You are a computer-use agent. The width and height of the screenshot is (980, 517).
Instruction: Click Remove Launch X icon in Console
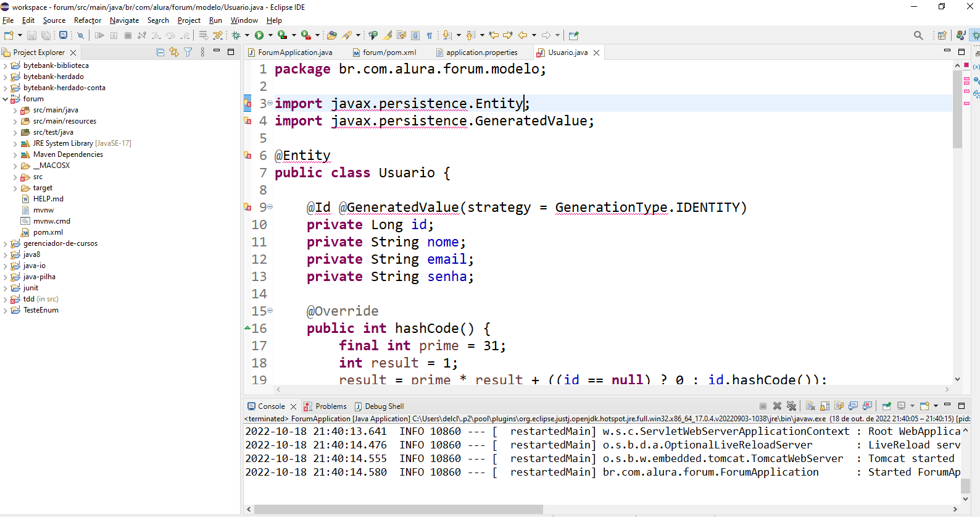click(x=778, y=406)
